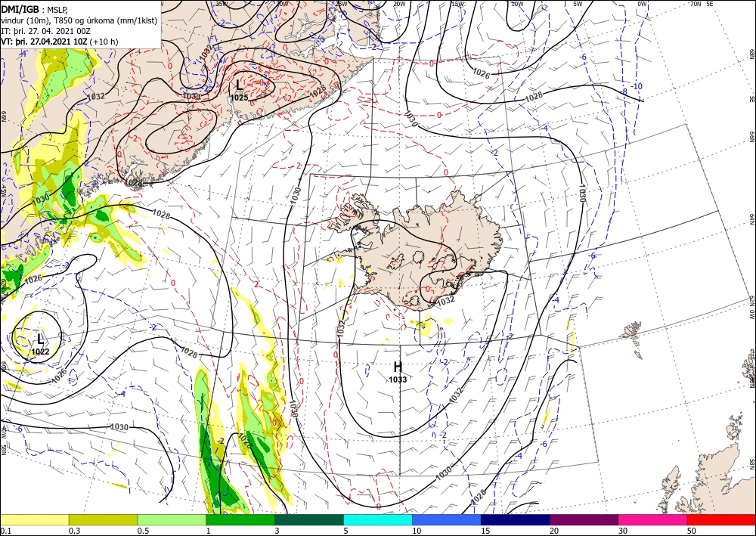
Task: Click the '70N' latitude label
Action: click(696, 4)
